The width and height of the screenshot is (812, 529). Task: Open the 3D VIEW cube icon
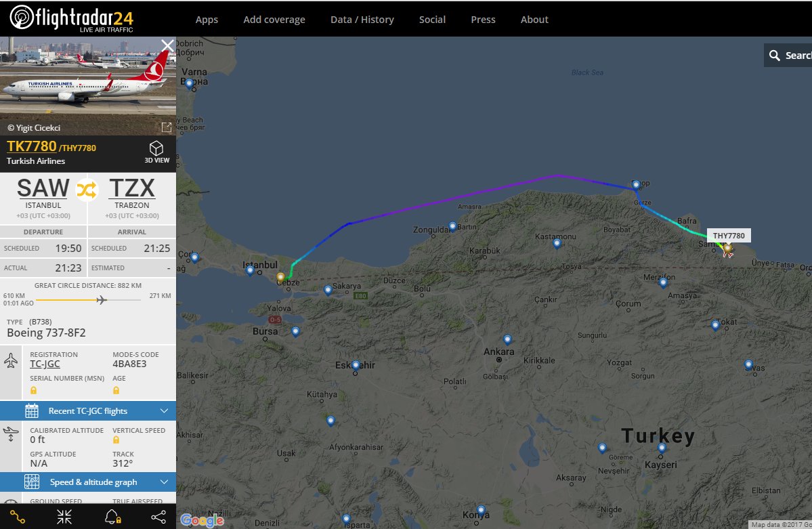point(156,148)
